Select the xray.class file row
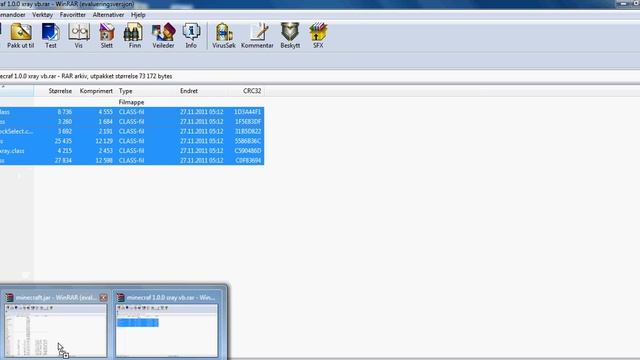This screenshot has height=360, width=640. point(132,151)
